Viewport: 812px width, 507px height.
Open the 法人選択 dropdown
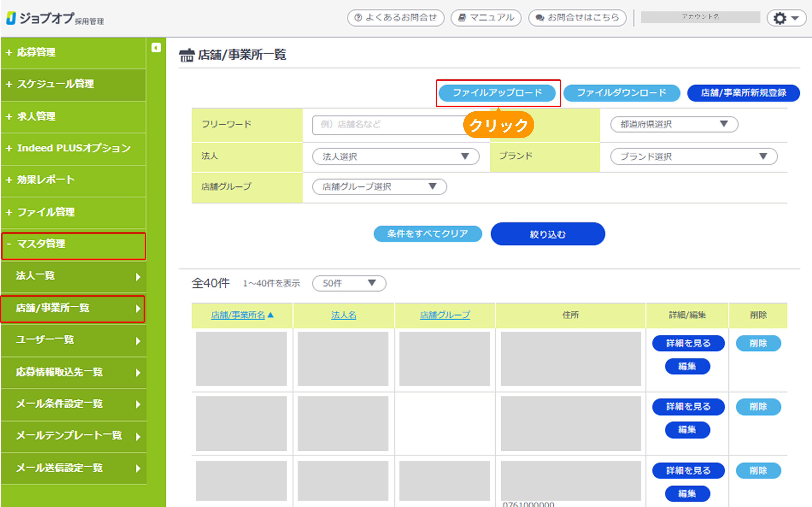tap(395, 157)
